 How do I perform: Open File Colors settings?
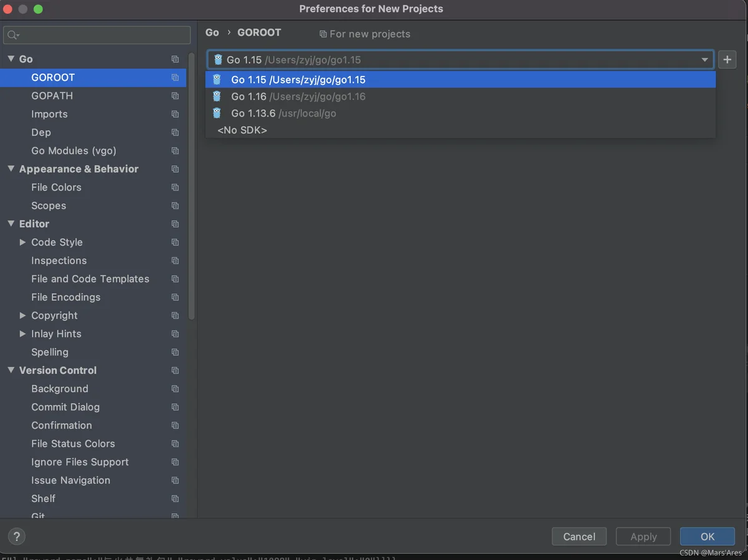56,187
